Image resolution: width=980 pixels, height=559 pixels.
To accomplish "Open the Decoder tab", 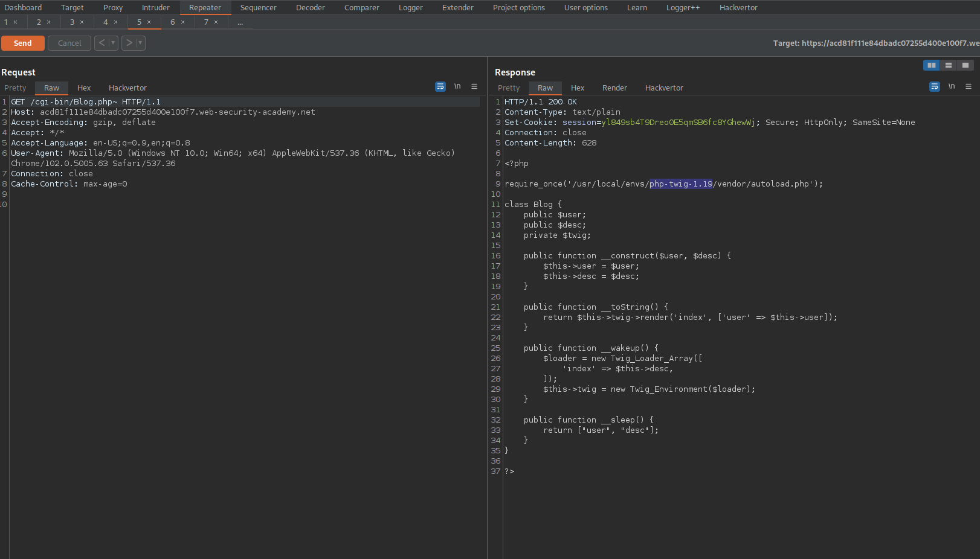I will point(311,8).
